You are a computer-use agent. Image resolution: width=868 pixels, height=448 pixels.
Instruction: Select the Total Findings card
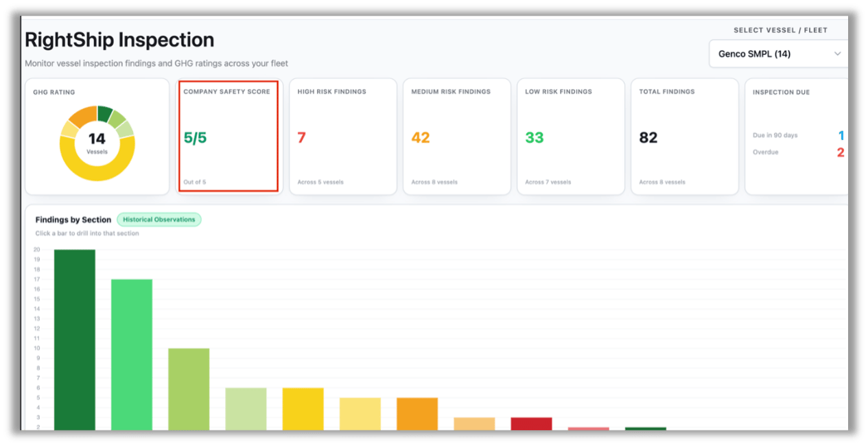coord(685,137)
